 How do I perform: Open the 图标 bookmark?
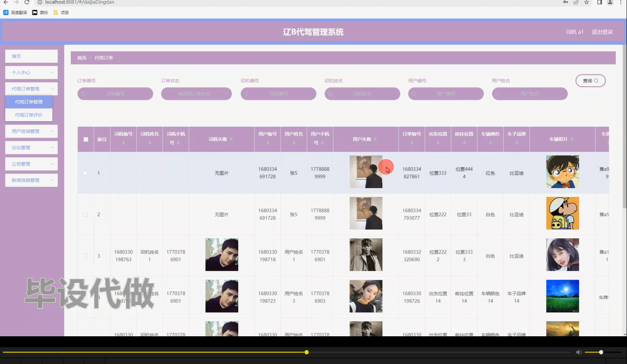40,12
